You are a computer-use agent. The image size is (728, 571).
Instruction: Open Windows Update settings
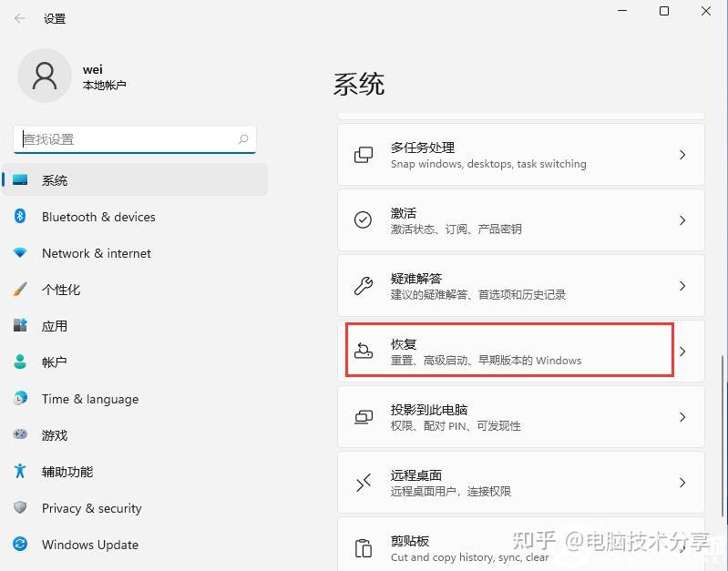tap(90, 545)
